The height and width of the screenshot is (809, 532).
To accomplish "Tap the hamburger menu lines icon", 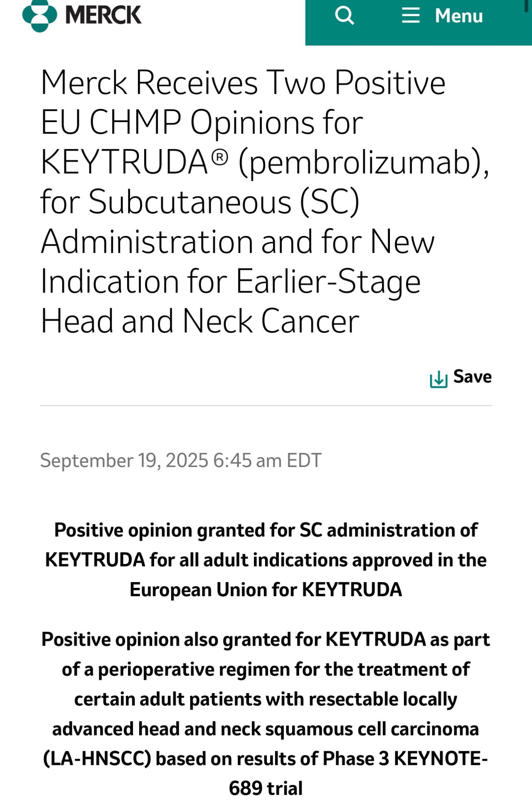I will (410, 16).
